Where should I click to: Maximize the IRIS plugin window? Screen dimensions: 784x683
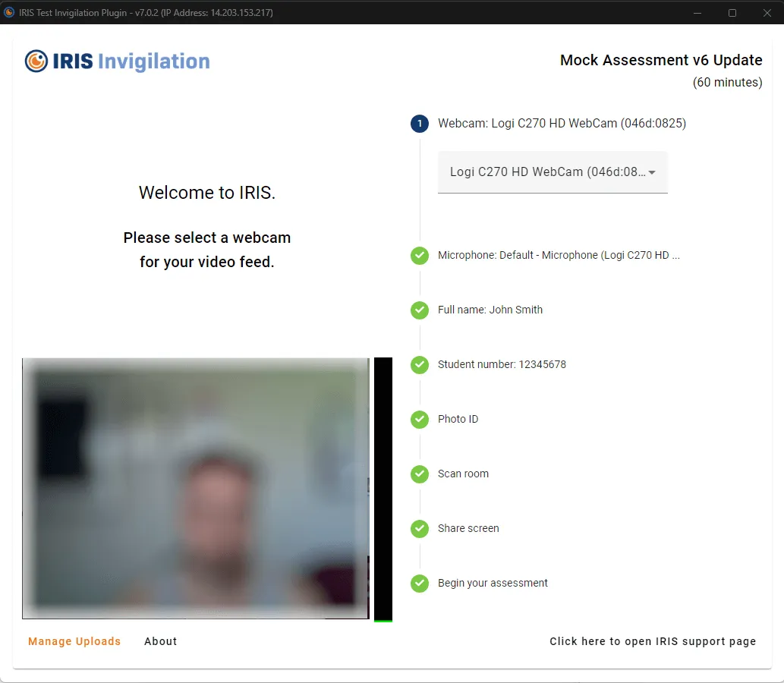click(732, 12)
